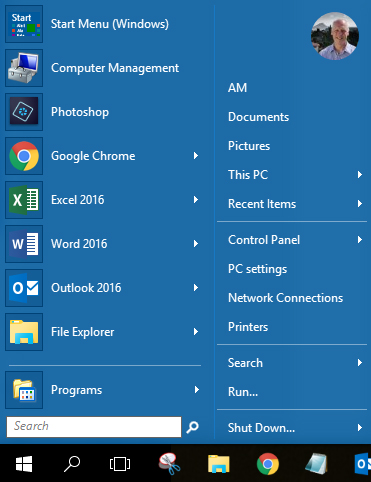Open Computer Management icon
This screenshot has width=371, height=482.
[x=24, y=68]
